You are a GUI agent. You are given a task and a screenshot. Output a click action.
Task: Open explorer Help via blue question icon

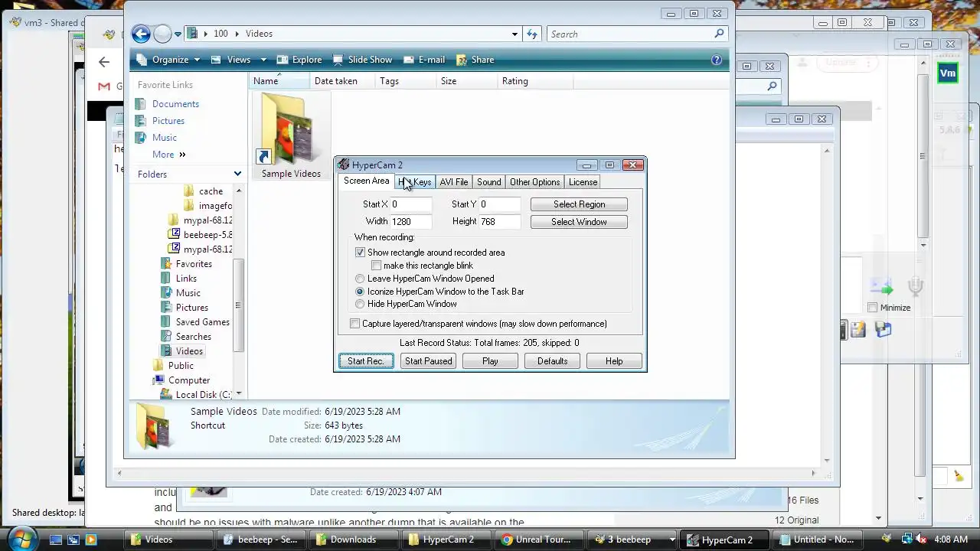tap(717, 60)
